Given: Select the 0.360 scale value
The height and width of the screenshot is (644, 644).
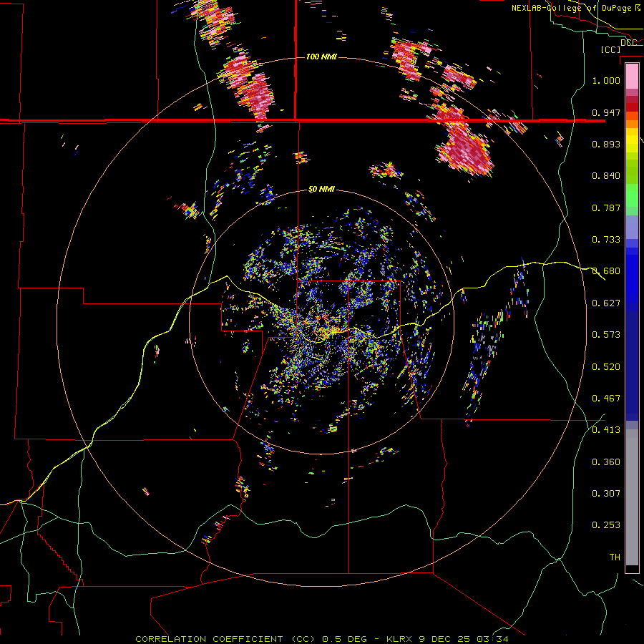Looking at the screenshot, I should (x=606, y=462).
